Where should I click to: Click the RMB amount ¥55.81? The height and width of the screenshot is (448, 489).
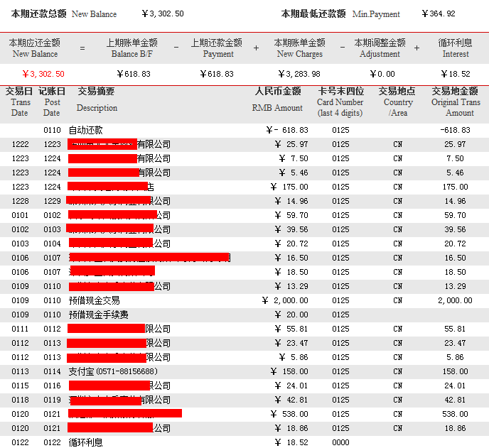click(x=291, y=329)
